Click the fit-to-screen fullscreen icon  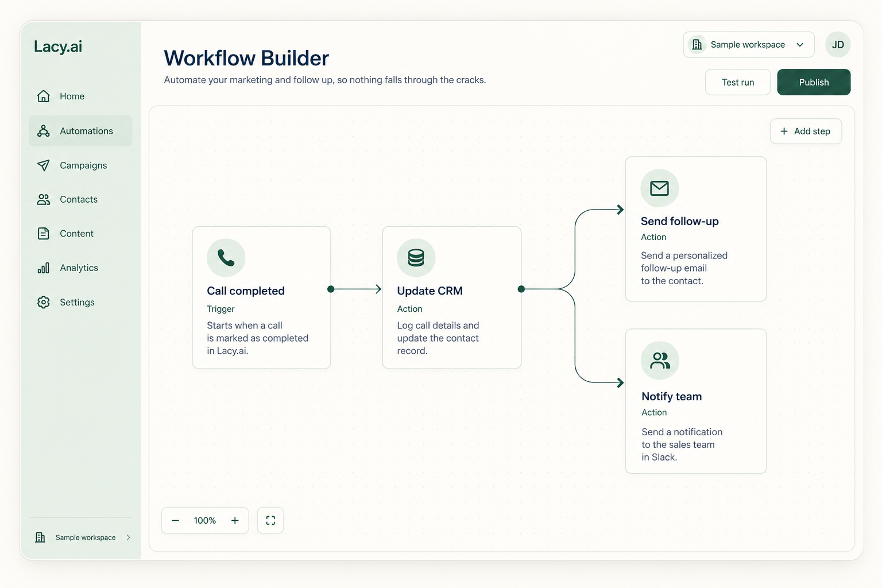coord(270,521)
